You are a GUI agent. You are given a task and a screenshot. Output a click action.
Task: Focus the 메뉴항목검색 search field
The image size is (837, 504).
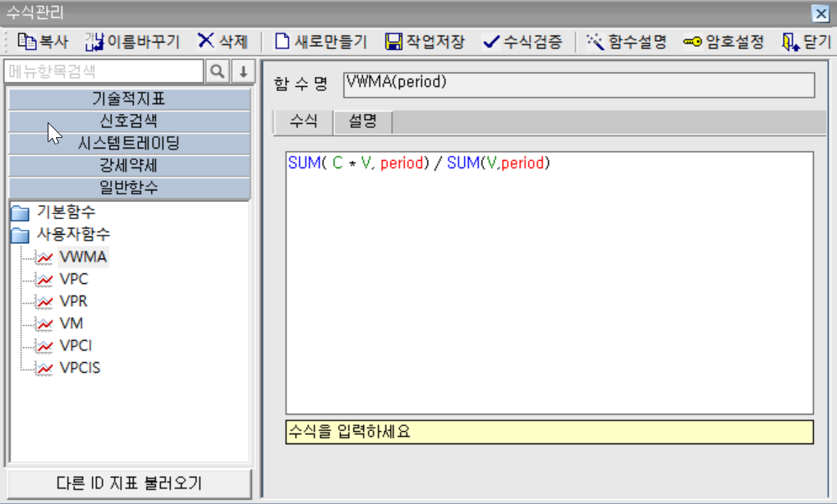coord(103,71)
